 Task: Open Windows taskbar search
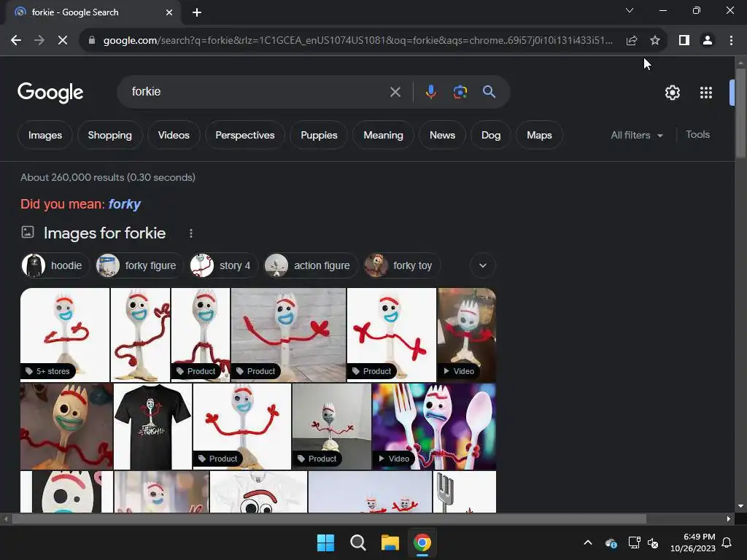click(357, 542)
